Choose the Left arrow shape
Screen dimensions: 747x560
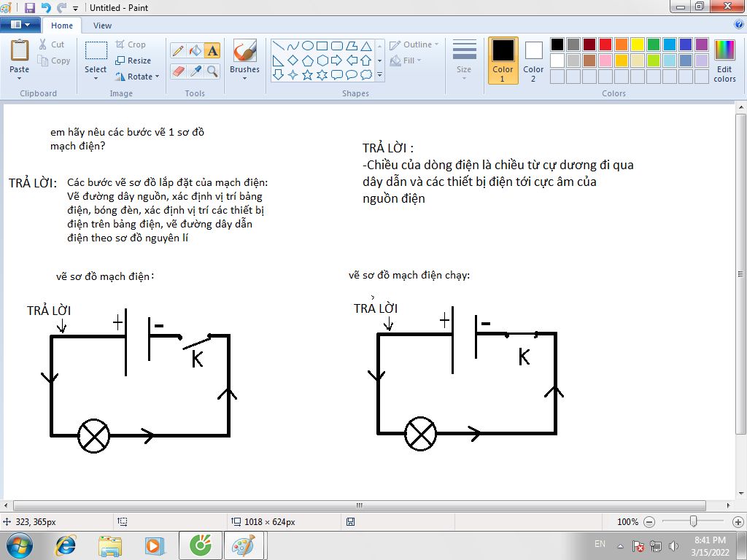click(352, 61)
